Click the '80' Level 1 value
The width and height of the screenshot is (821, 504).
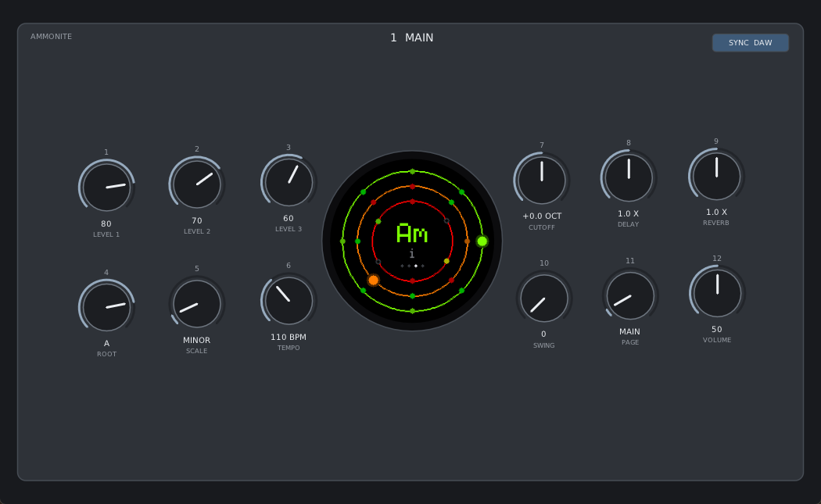[106, 223]
